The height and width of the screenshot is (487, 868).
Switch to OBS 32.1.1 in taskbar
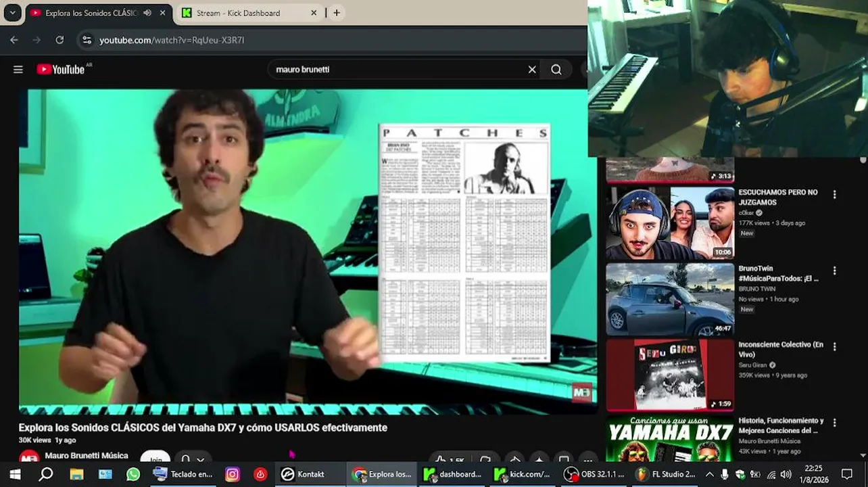594,474
